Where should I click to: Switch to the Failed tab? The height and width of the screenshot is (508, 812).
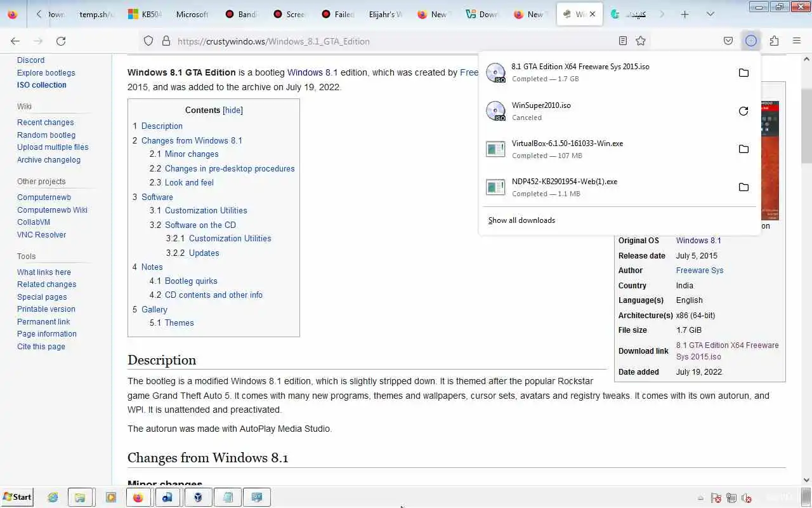pyautogui.click(x=338, y=14)
